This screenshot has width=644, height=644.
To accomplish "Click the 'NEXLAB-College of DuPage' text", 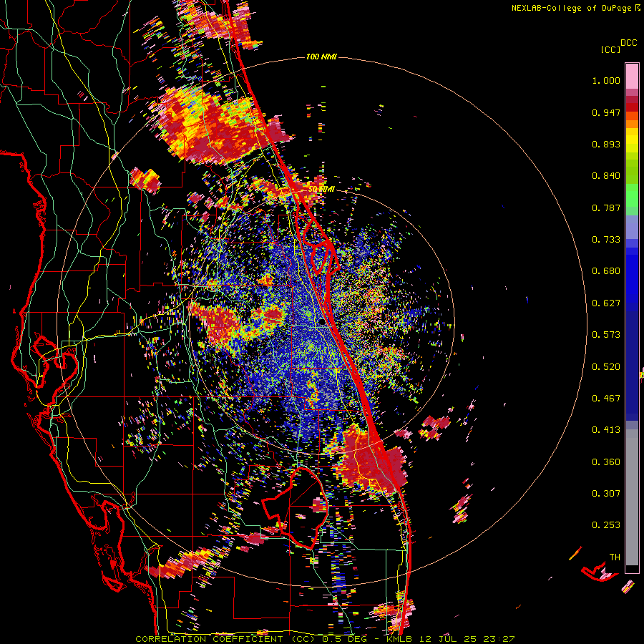I will (571, 8).
